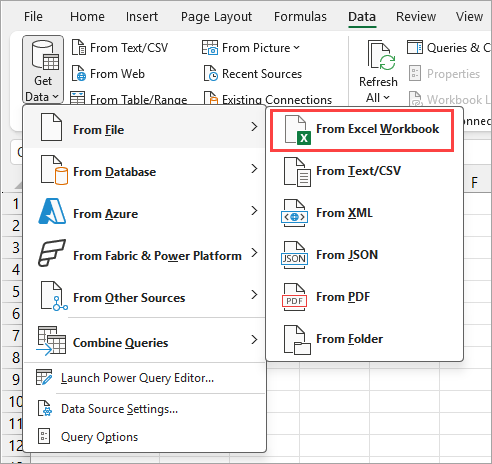
Task: Click the Recent Sources ribbon icon
Action: click(x=211, y=74)
